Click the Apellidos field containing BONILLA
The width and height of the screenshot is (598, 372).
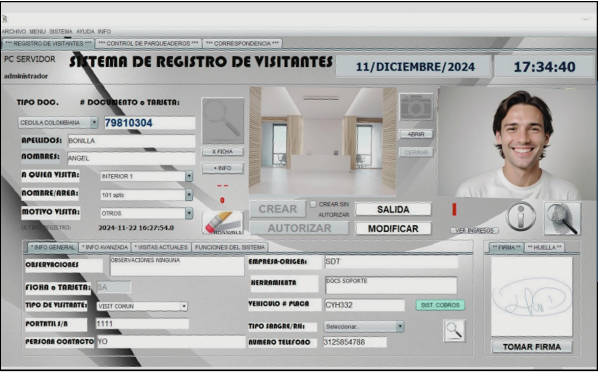click(x=131, y=141)
